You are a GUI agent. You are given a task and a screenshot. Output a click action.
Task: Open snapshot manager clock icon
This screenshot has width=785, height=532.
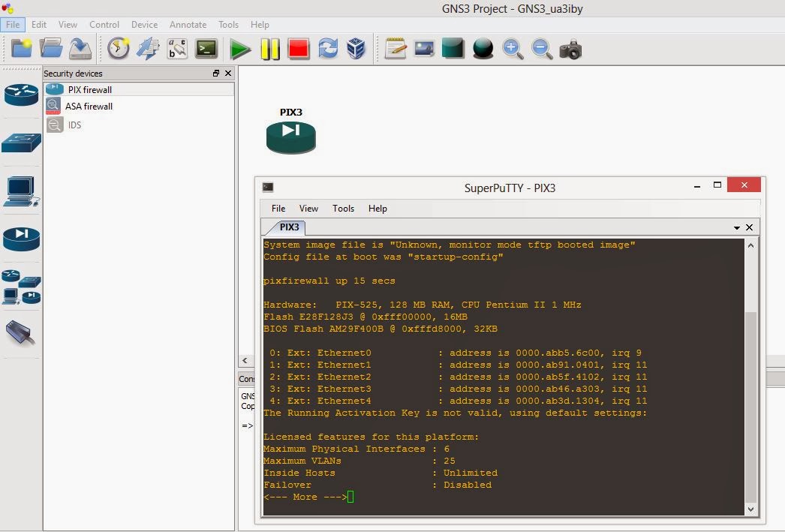pos(118,49)
